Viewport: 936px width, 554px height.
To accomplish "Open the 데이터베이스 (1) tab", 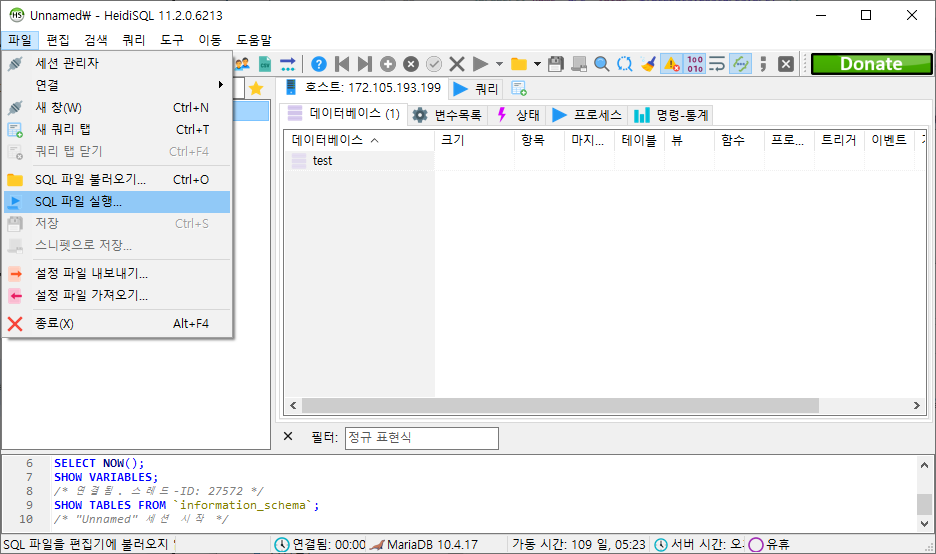I will (343, 113).
